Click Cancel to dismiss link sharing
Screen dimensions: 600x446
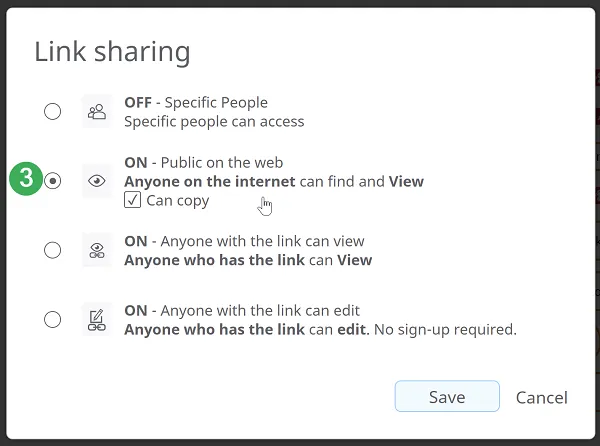pyautogui.click(x=541, y=397)
